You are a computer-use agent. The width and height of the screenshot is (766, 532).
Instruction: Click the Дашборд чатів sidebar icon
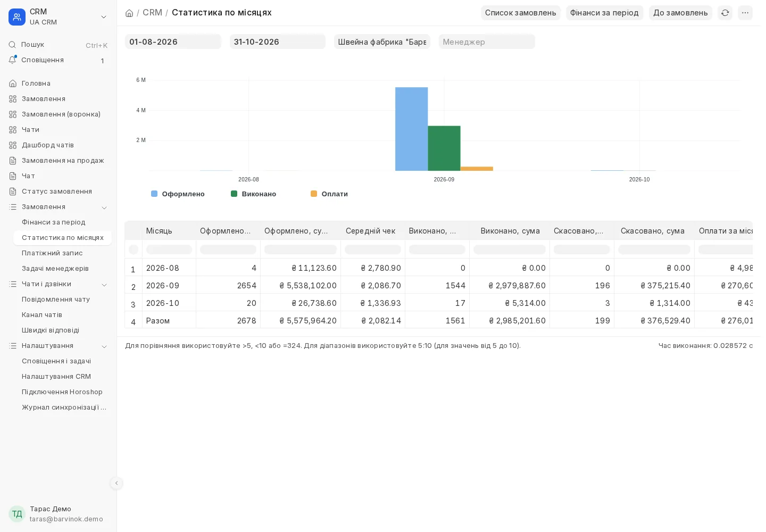tap(13, 145)
